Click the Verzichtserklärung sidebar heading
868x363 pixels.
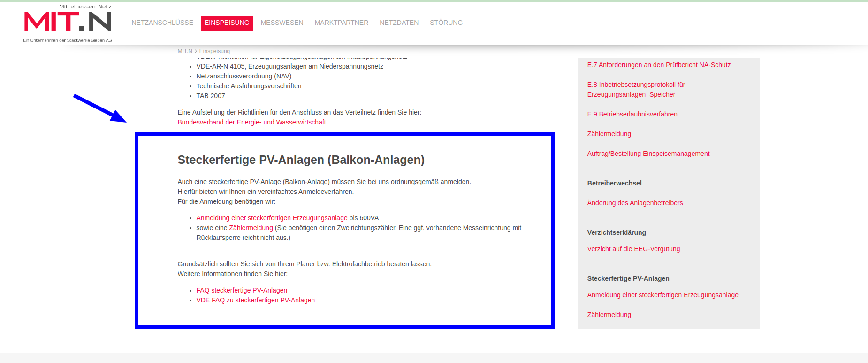click(x=617, y=232)
